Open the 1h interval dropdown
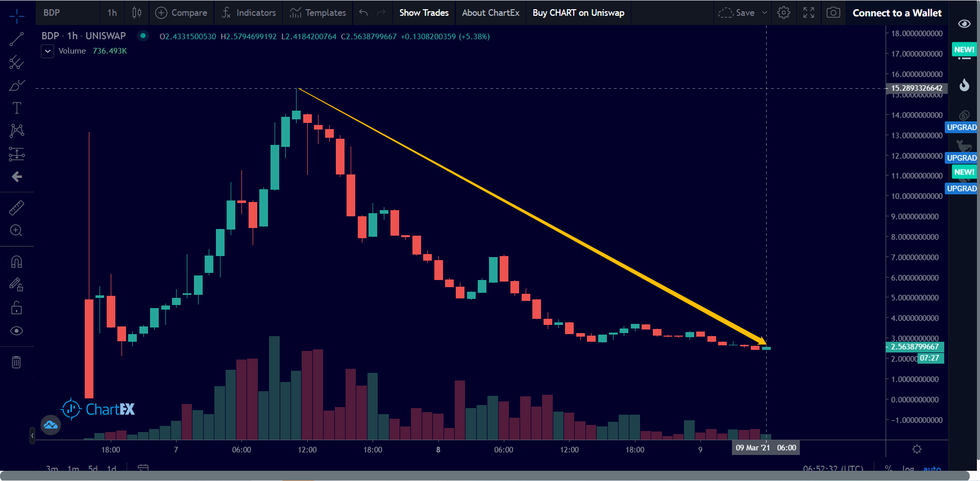This screenshot has height=481, width=980. (112, 13)
